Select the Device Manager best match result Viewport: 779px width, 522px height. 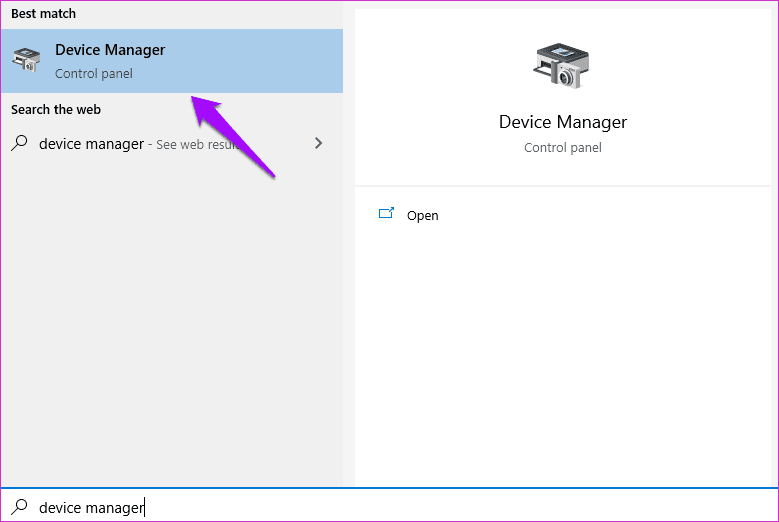point(171,61)
